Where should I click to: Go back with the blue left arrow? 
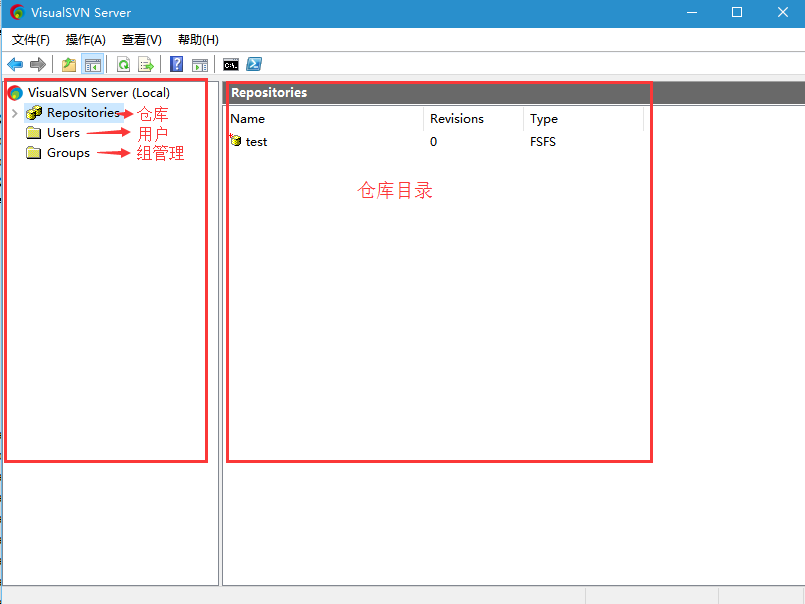(15, 65)
